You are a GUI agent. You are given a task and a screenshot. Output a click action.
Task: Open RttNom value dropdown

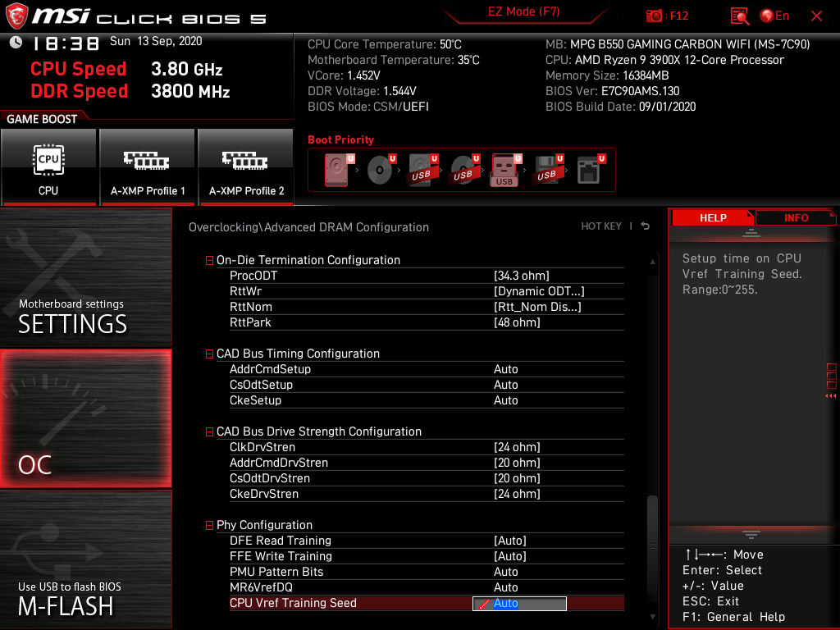537,307
